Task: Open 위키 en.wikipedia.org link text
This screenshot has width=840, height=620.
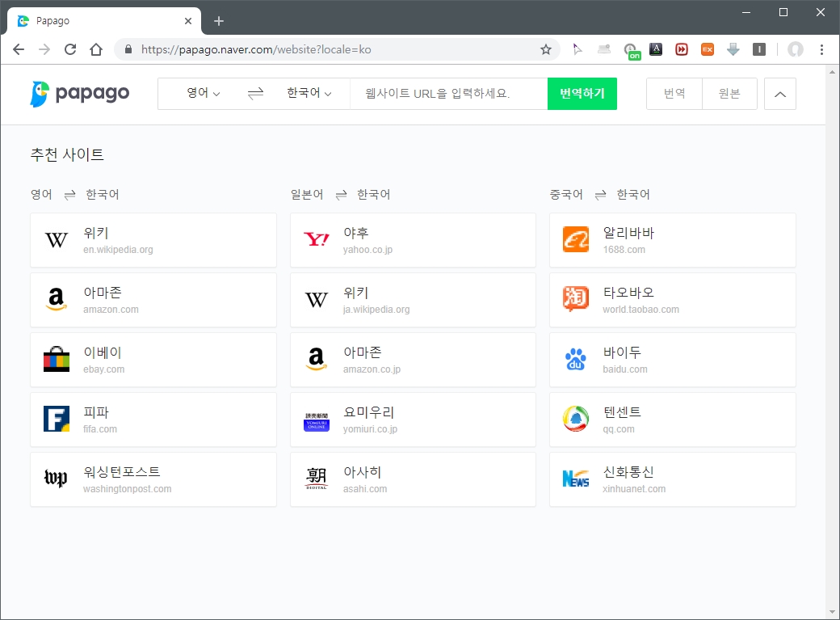Action: pyautogui.click(x=118, y=240)
